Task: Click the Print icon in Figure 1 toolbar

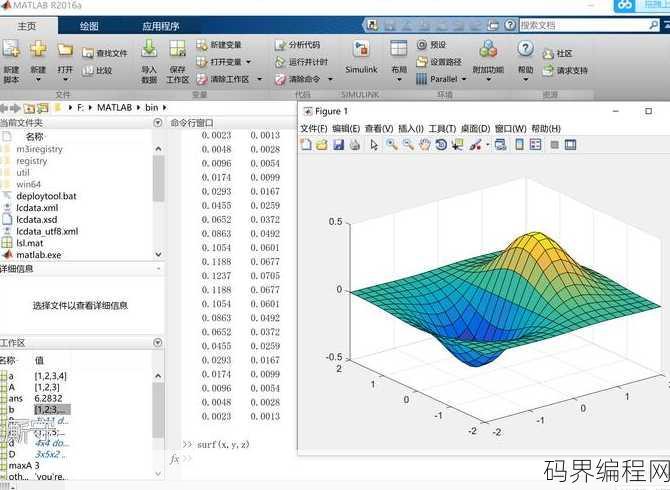Action: click(x=355, y=145)
